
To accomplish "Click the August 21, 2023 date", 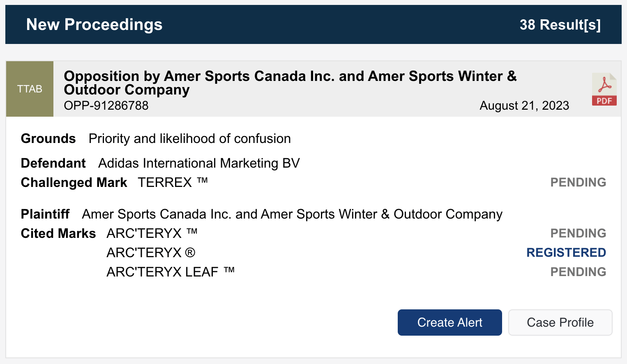I will click(524, 106).
